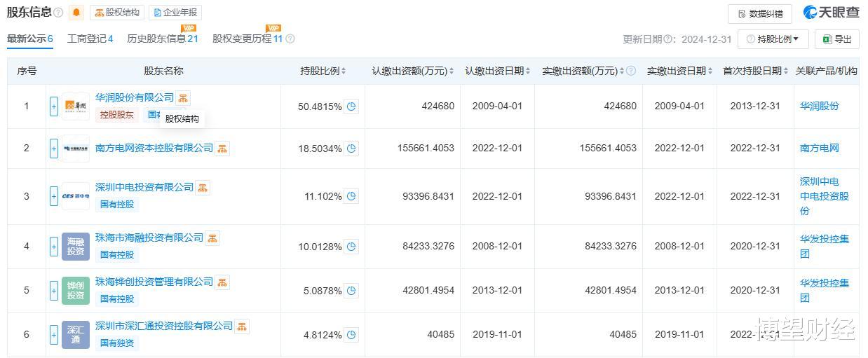Click the 深汇通 company logo

click(76, 334)
